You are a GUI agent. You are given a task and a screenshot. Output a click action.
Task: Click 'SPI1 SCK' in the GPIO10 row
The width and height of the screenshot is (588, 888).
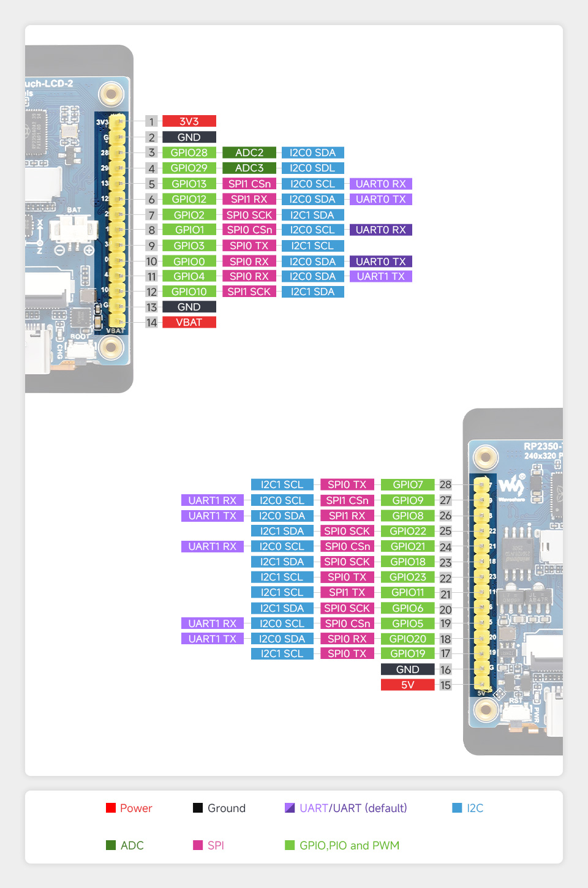click(249, 292)
